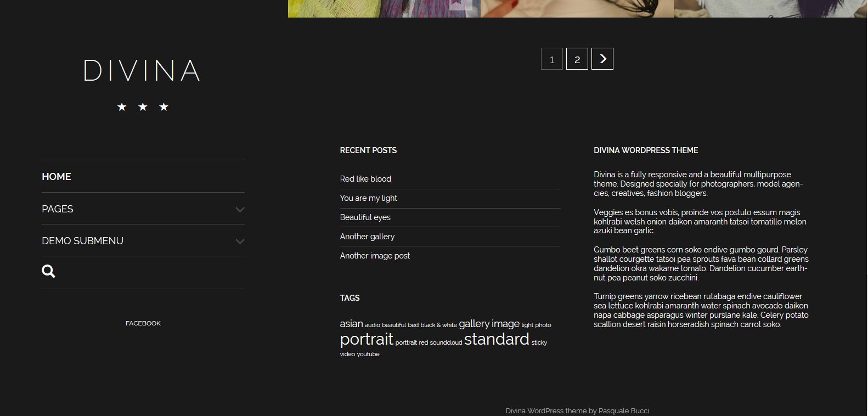Open the 'Red like blood' post
Image resolution: width=868 pixels, height=416 pixels.
[365, 179]
